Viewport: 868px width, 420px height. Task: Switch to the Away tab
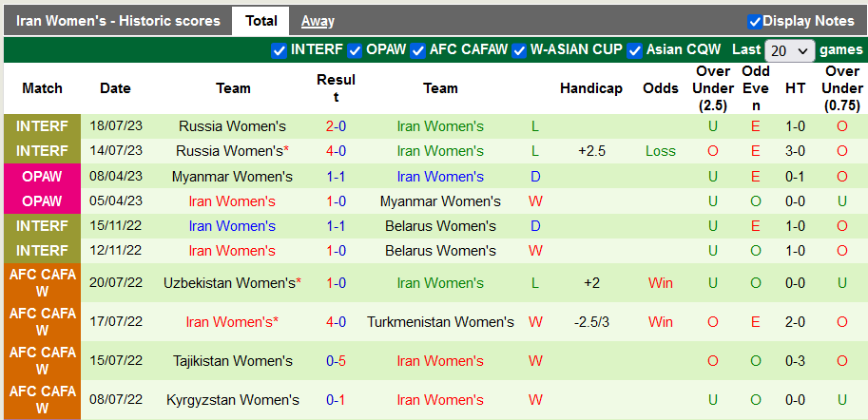click(318, 21)
